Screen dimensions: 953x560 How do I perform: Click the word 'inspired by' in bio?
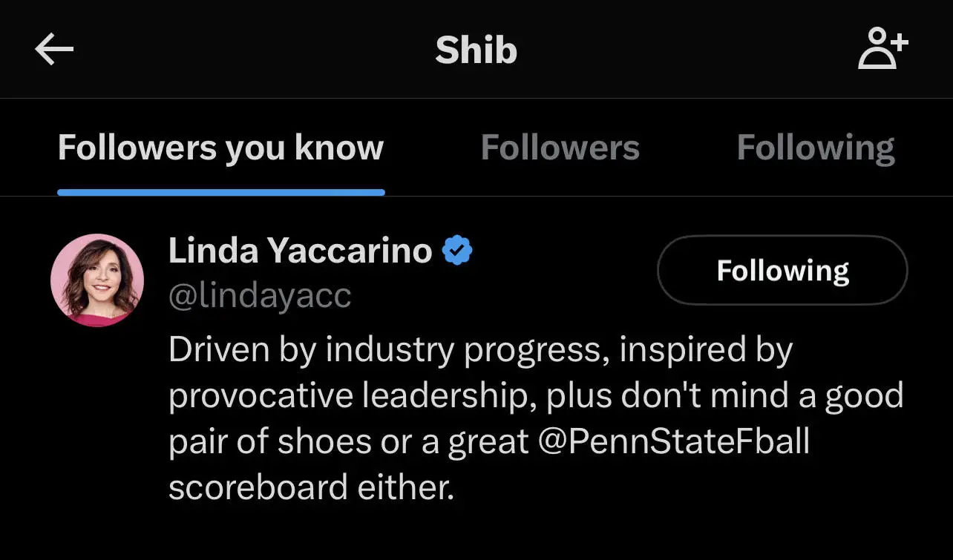pyautogui.click(x=706, y=350)
